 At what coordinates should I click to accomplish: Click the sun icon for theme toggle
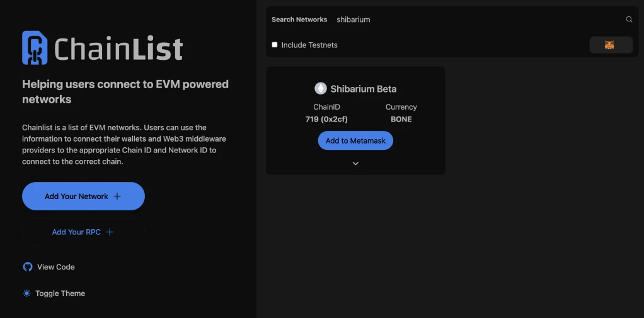(x=26, y=293)
